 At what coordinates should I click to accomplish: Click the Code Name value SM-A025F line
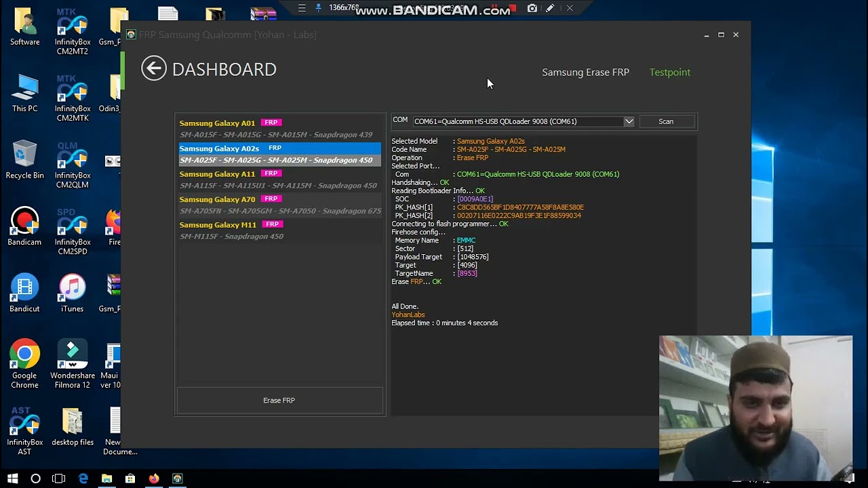[x=511, y=150]
